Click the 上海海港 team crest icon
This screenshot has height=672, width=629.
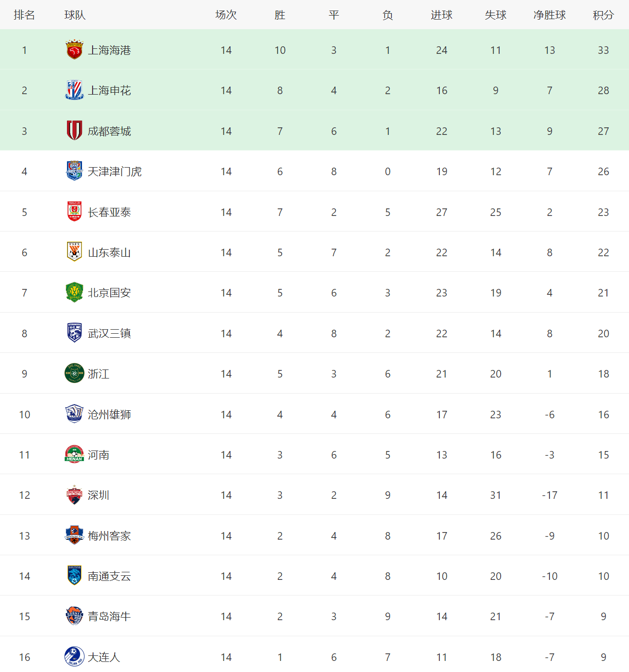pyautogui.click(x=74, y=50)
